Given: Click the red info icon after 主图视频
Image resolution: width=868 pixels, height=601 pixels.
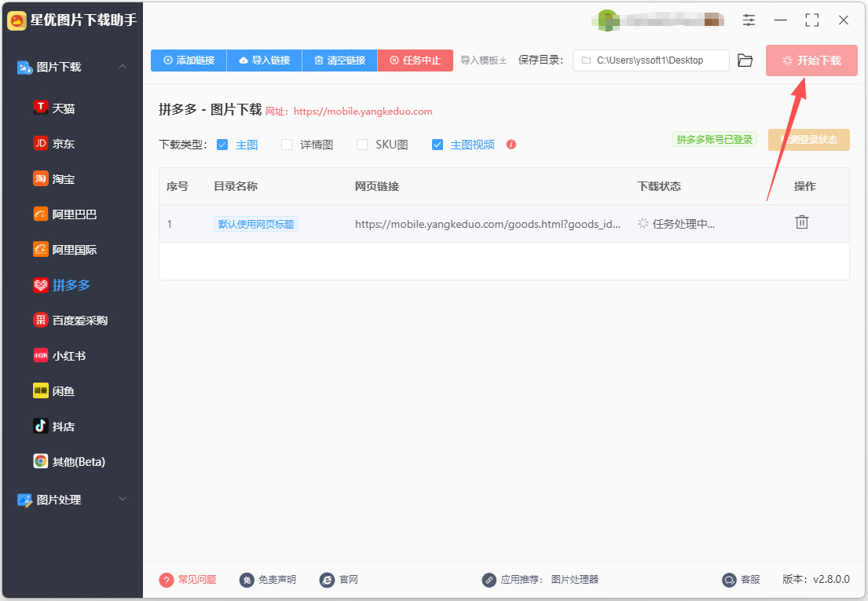Looking at the screenshot, I should tap(511, 145).
